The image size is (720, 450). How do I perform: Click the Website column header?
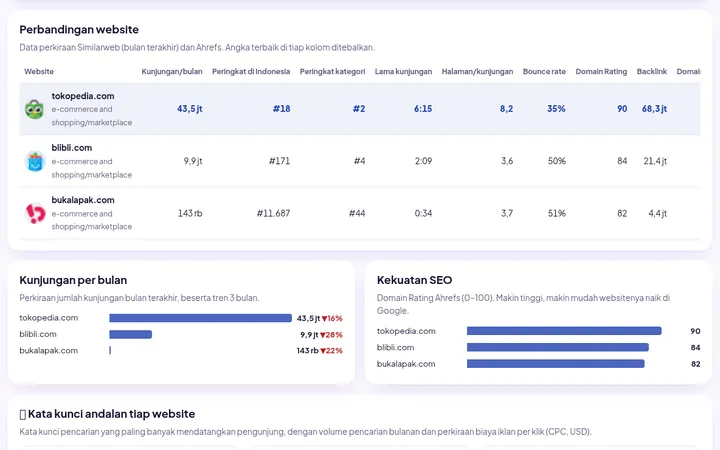pos(39,72)
